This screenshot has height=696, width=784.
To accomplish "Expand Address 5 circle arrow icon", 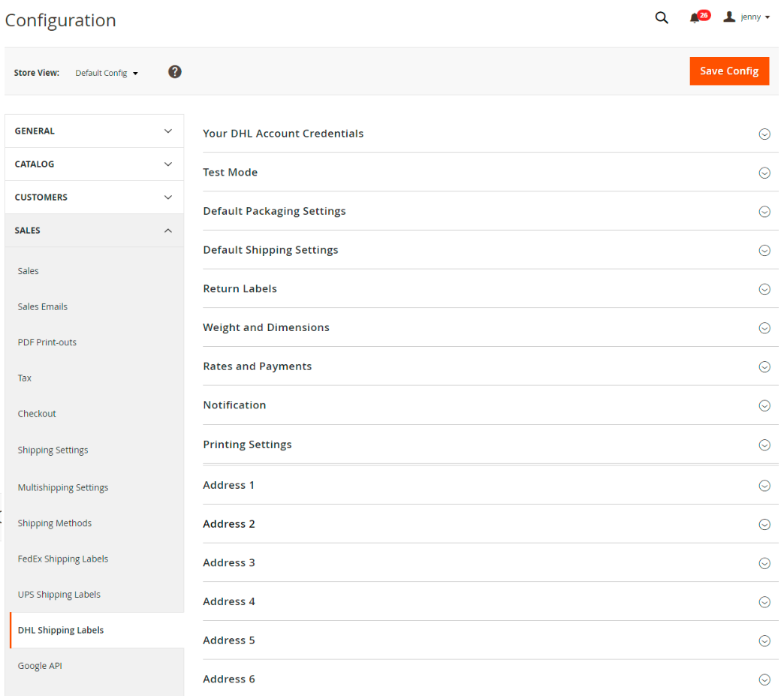I will click(x=764, y=641).
